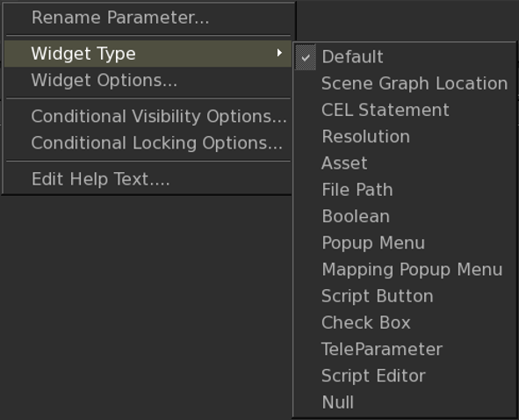Set widget type to Scene Graph Location
Image resolution: width=519 pixels, height=420 pixels.
[405, 83]
